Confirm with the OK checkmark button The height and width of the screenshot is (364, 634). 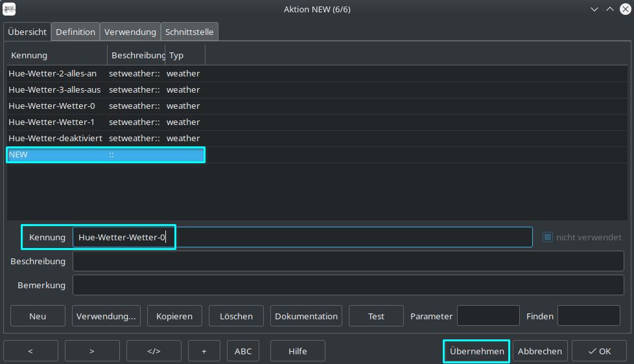pyautogui.click(x=599, y=351)
